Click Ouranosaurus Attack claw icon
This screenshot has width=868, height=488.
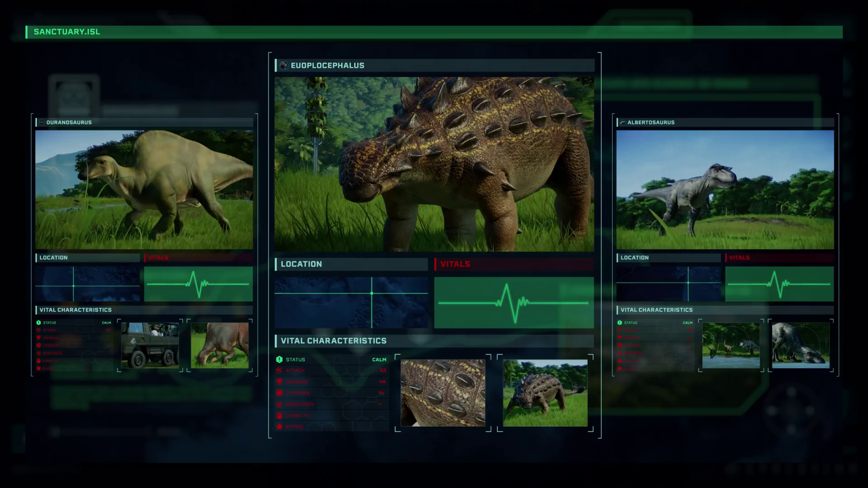coord(38,330)
